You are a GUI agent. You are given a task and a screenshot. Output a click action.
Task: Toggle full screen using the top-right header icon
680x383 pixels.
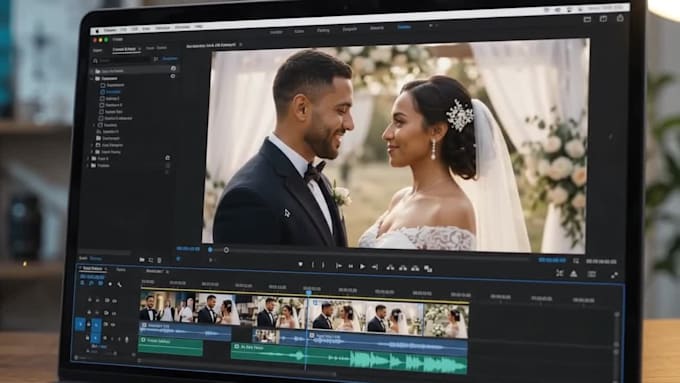click(603, 19)
